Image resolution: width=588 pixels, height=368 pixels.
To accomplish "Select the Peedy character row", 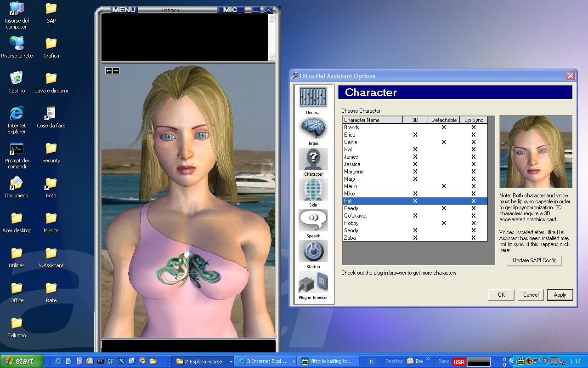I will pos(414,208).
